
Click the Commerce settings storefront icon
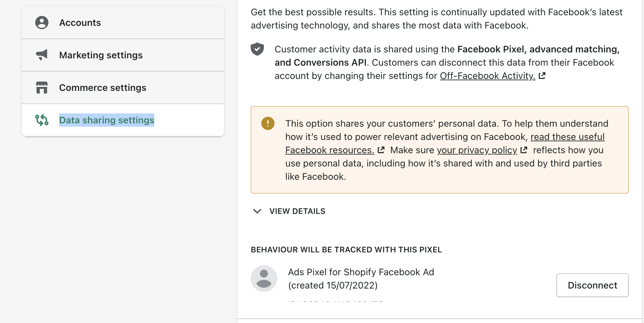(x=42, y=88)
